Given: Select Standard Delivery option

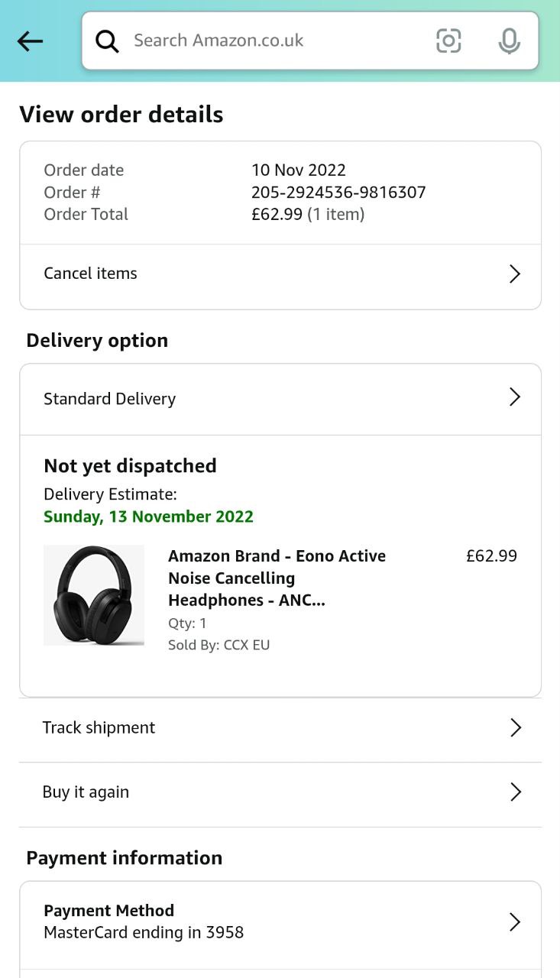Looking at the screenshot, I should pyautogui.click(x=110, y=399).
